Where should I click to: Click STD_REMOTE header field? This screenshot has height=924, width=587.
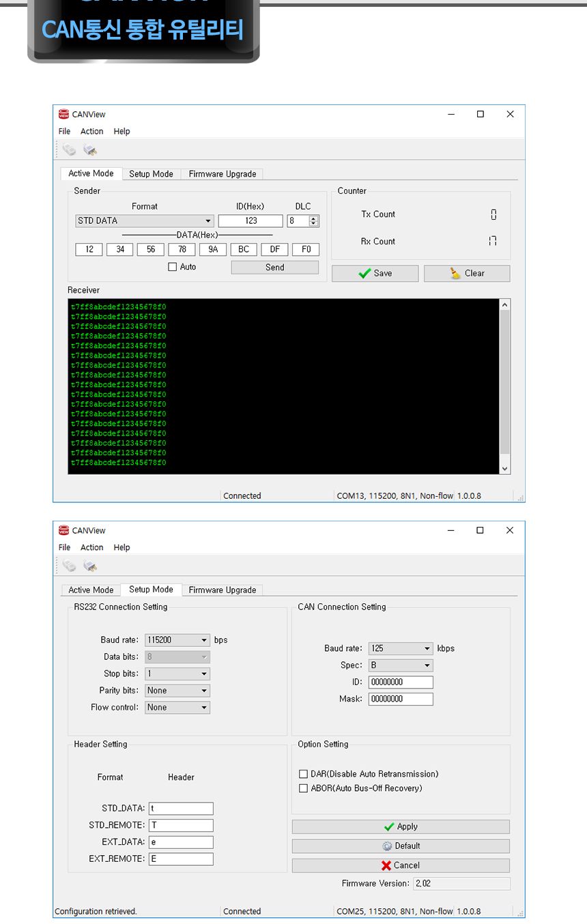[181, 825]
